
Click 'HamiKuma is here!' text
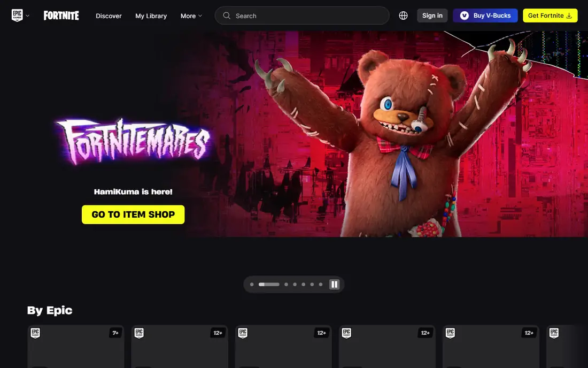(x=133, y=191)
